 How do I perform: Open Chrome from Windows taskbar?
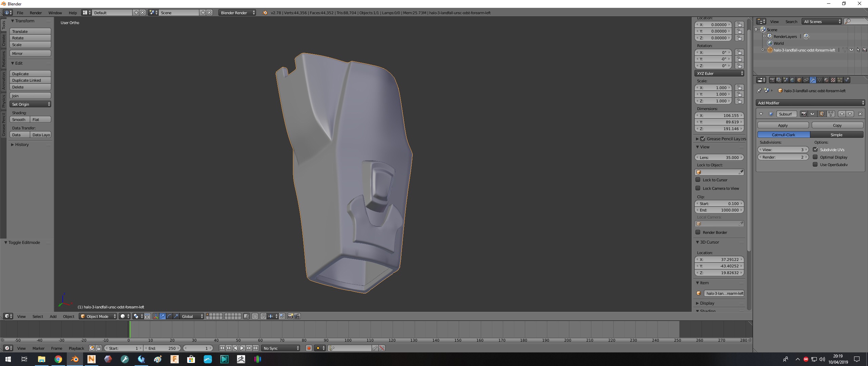[x=58, y=359]
